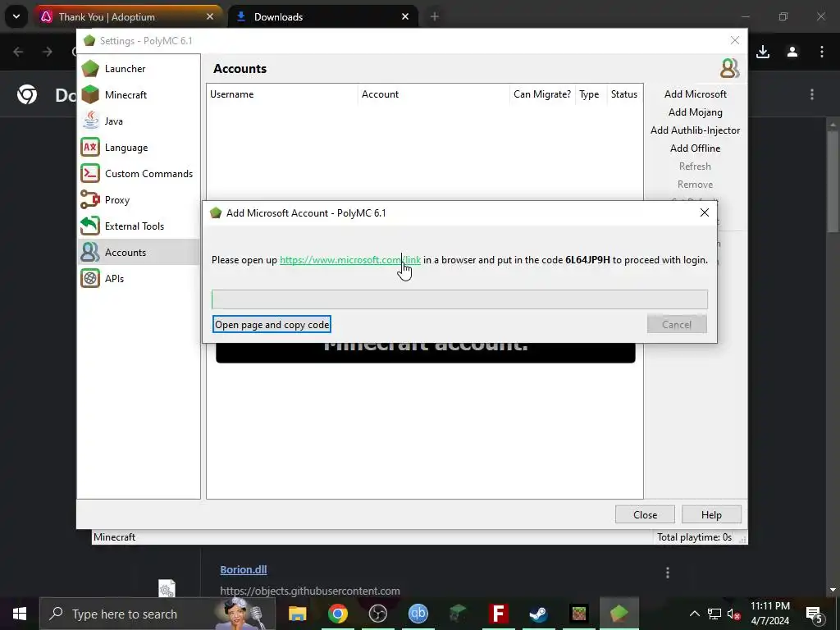Click the Account column header

point(434,94)
